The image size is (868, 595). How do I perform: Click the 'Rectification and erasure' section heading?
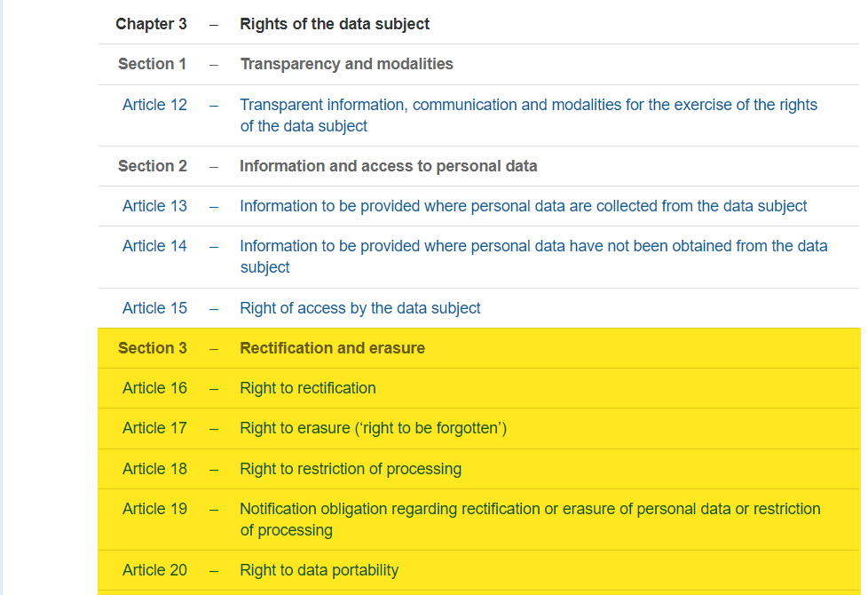(332, 348)
